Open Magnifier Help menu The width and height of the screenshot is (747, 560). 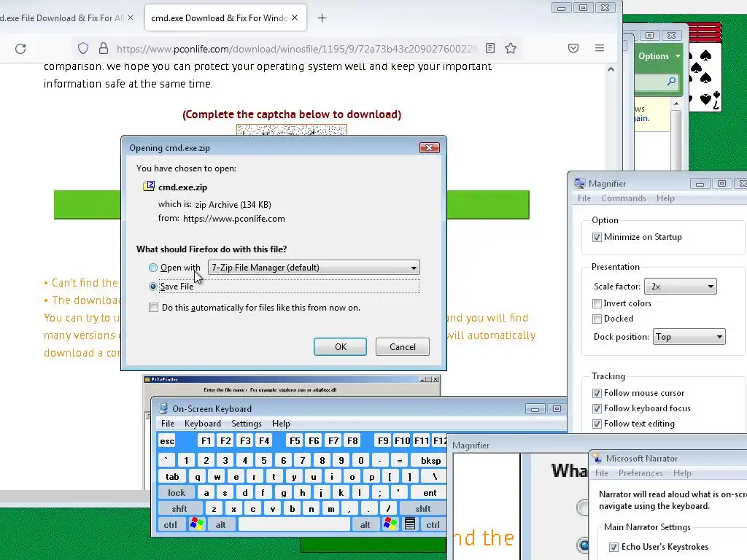[665, 198]
